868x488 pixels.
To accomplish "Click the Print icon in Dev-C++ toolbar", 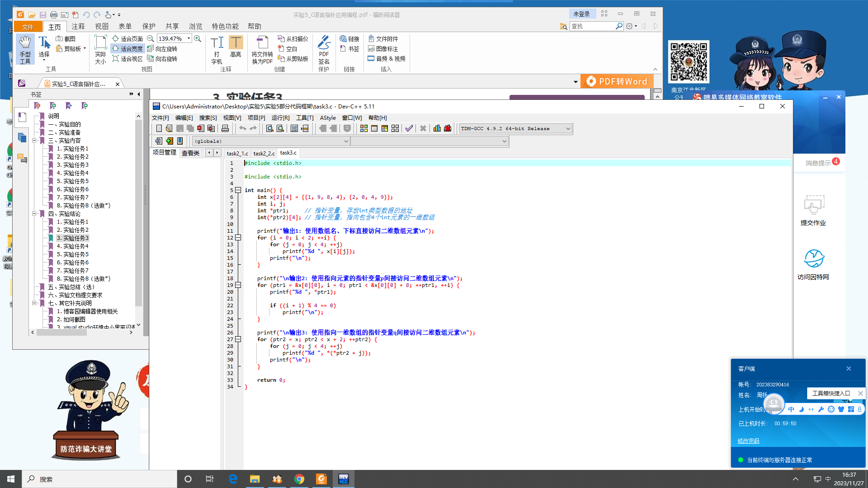I will (225, 129).
